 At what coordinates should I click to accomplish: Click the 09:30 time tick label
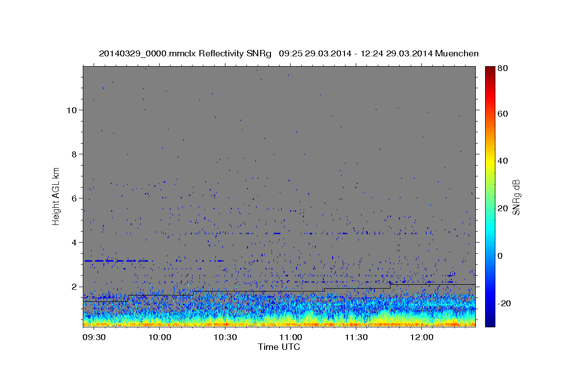click(94, 337)
